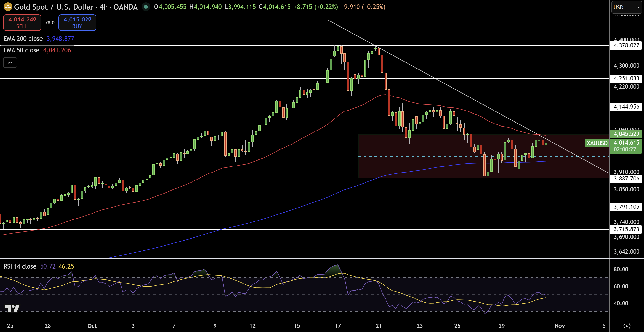Click the XAUUSD symbol price tag
644x332 pixels.
[597, 143]
